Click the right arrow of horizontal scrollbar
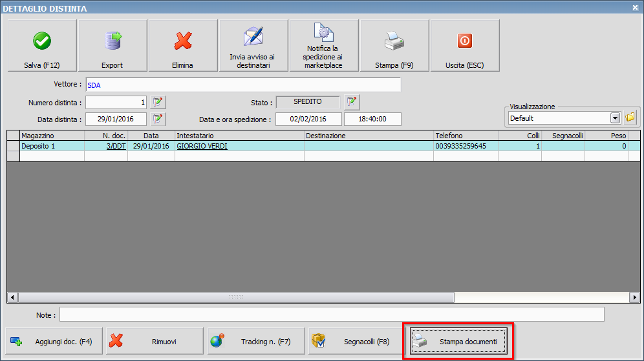This screenshot has height=361, width=644. coord(635,298)
